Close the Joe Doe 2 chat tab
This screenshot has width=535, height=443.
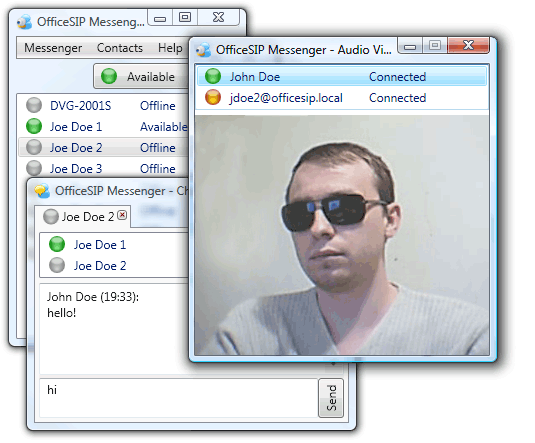point(122,215)
